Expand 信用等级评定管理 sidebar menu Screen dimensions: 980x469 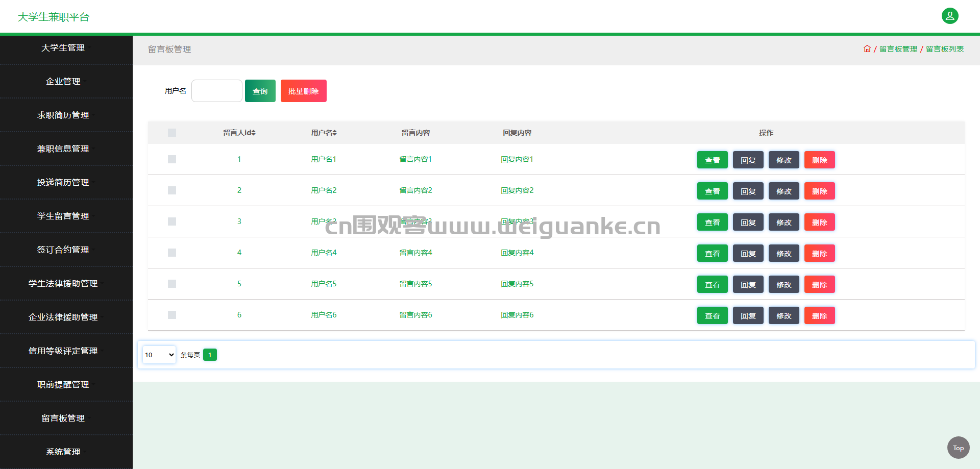(66, 351)
